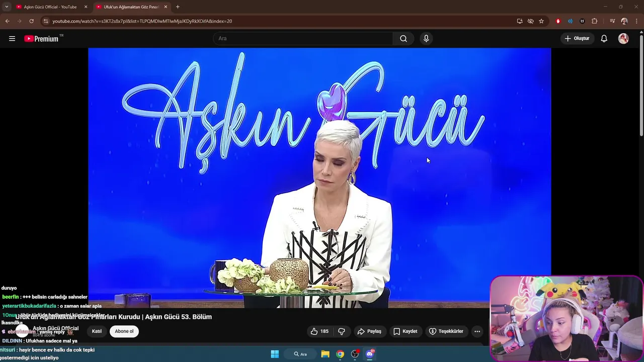Click the Windows taskbar Ara search box

coord(300,354)
